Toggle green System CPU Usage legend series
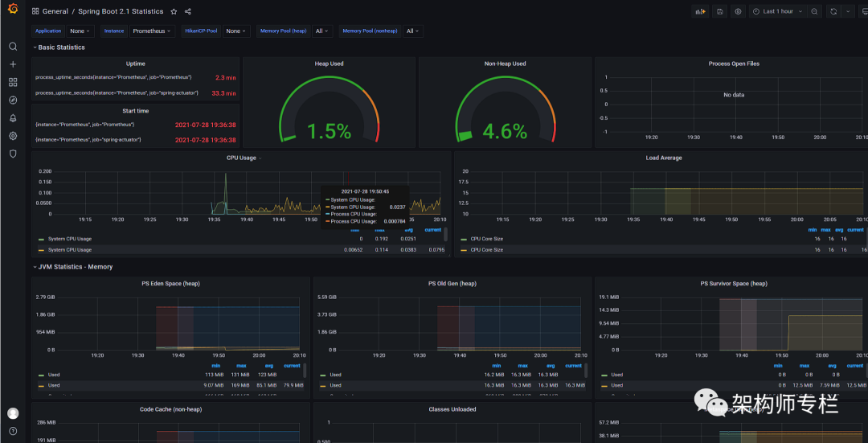This screenshot has height=443, width=868. 70,239
